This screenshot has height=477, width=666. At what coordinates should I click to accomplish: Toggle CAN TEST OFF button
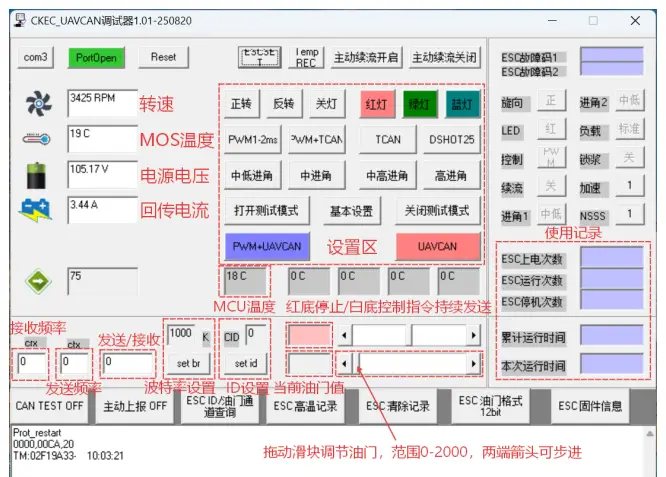48,406
